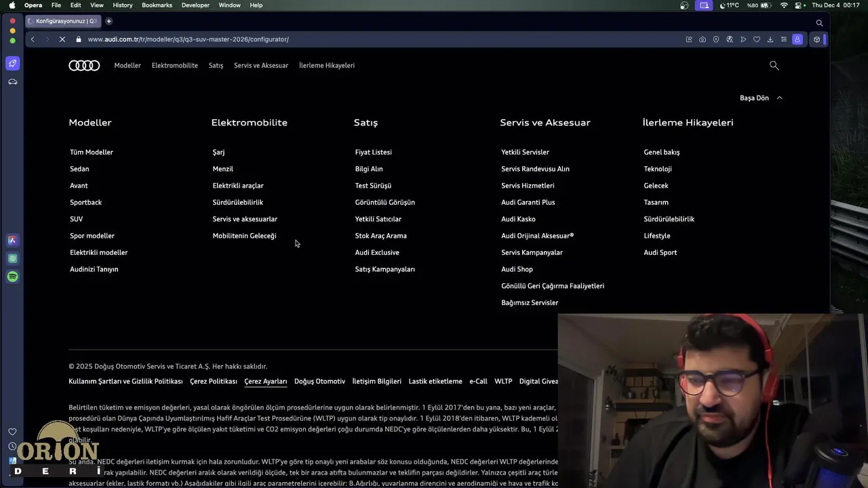
Task: Click the Opera Flow send icon
Action: tap(743, 39)
